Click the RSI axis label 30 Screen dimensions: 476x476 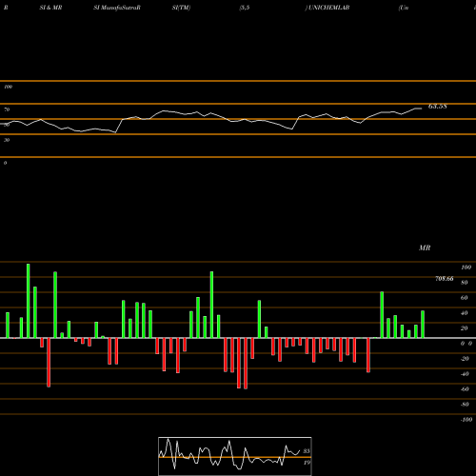pos(7,140)
